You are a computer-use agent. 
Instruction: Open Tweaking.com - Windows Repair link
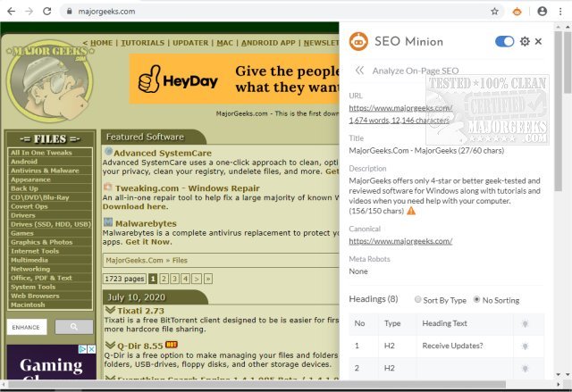(187, 188)
